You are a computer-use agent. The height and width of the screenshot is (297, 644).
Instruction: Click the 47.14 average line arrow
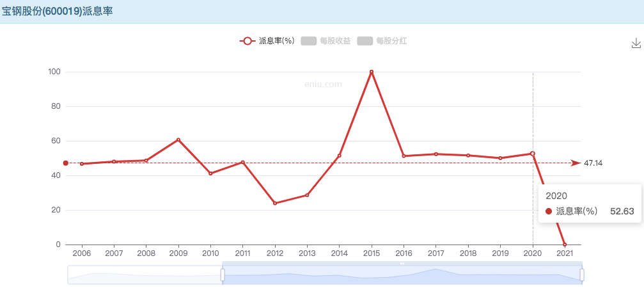click(576, 163)
